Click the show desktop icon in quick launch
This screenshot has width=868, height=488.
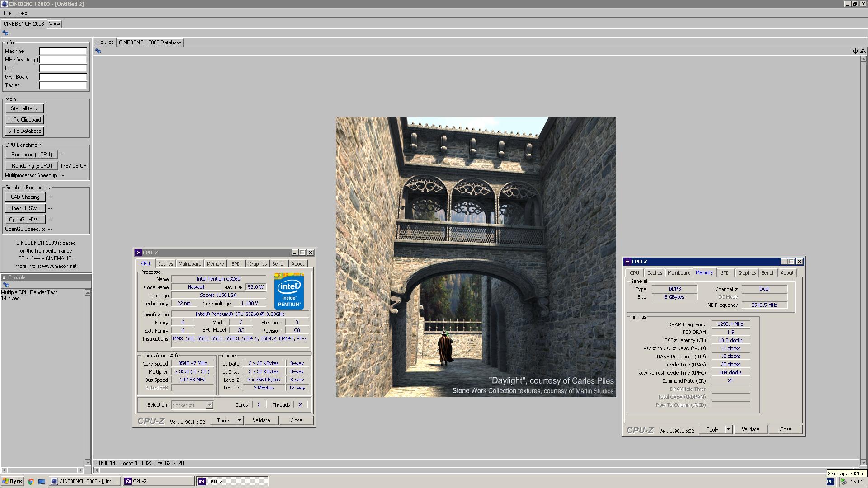(x=42, y=482)
